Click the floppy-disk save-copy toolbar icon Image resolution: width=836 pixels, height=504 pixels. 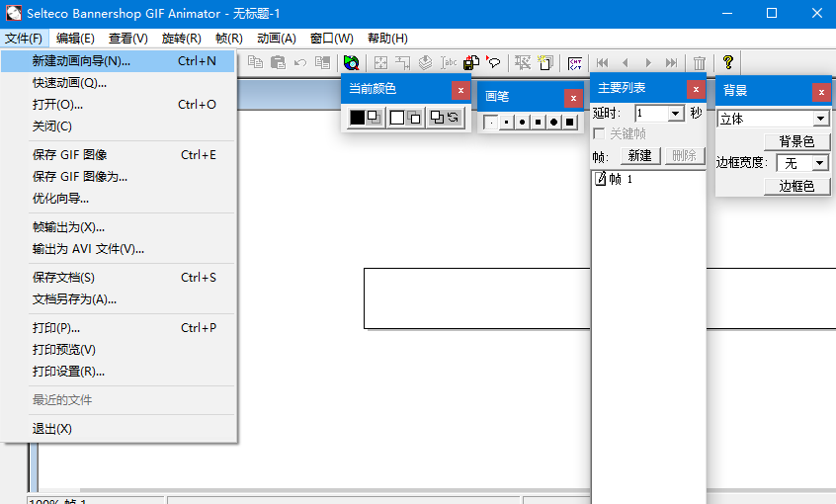(x=470, y=62)
